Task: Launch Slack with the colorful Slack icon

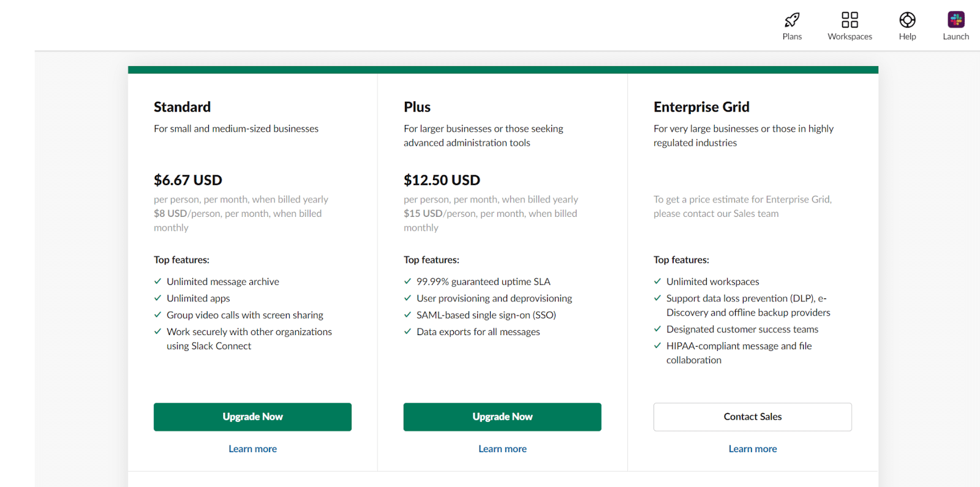Action: tap(955, 19)
